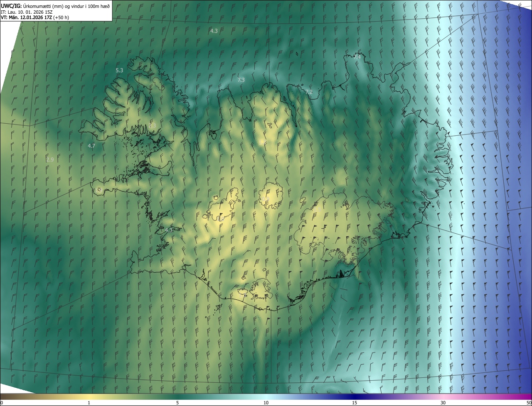Viewport: 532px width, 406px height.
Task: Click the '50' tick on the color scale
Action: point(529,403)
